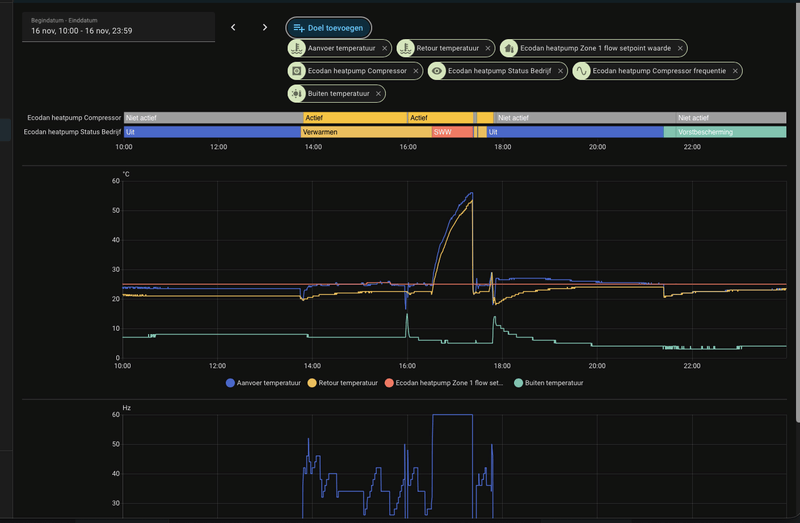Toggle Buiten temperatuur series in legend

(548, 383)
